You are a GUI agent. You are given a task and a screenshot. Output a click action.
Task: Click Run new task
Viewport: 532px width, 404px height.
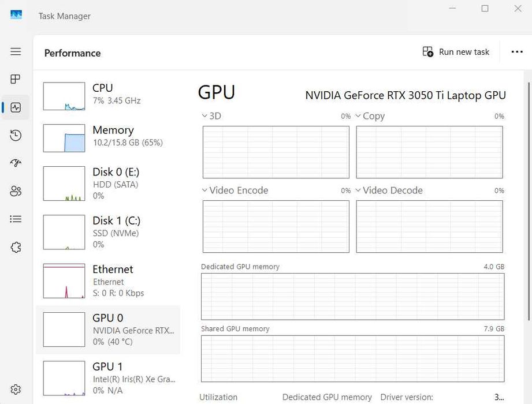(x=456, y=52)
